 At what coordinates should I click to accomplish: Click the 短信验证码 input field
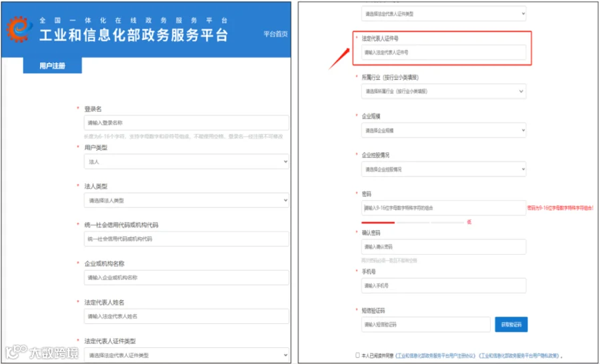coord(425,324)
